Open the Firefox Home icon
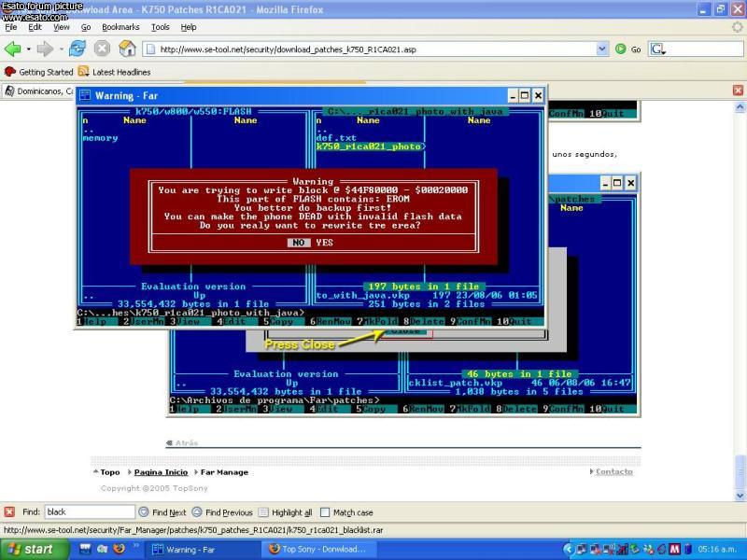 [x=127, y=49]
